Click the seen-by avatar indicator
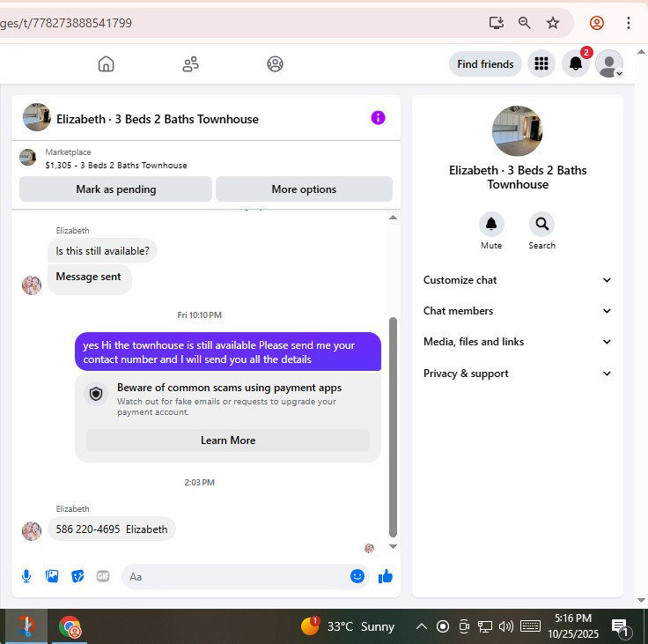The height and width of the screenshot is (644, 648). (x=369, y=549)
